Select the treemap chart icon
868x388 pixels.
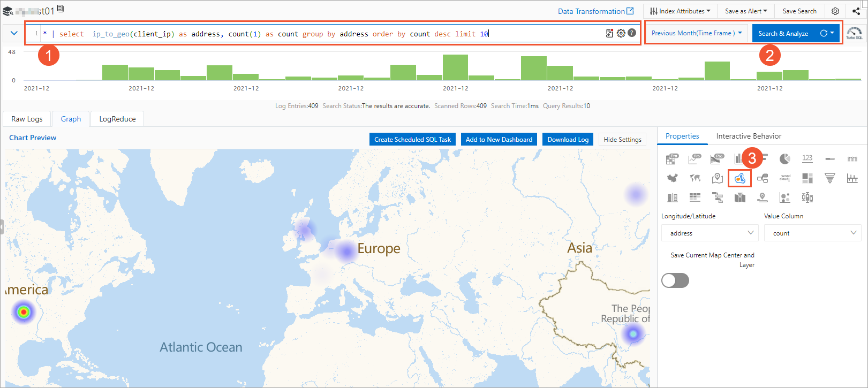(807, 178)
